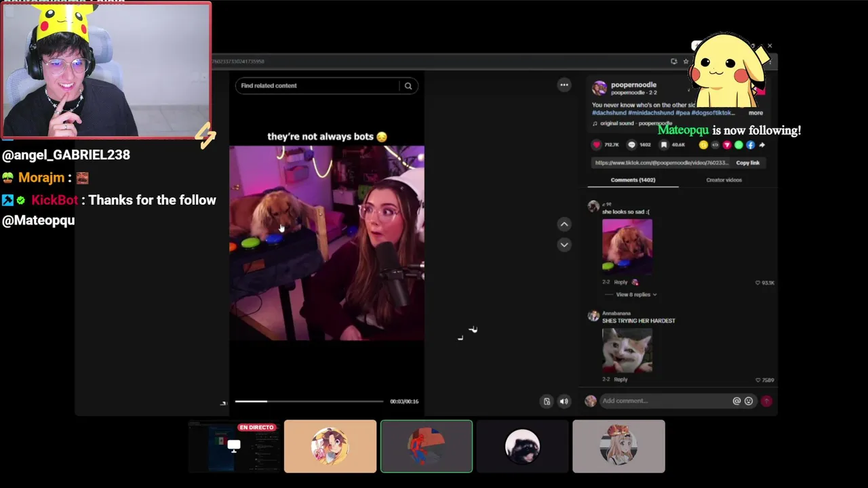
Task: Click the pink send-to-friends share icon
Action: tap(727, 144)
